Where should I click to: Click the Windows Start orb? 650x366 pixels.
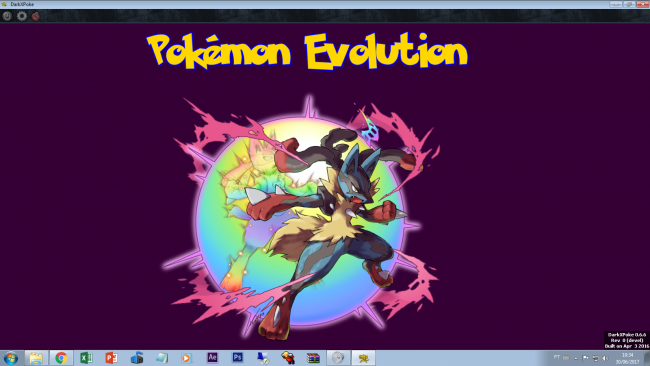click(11, 358)
